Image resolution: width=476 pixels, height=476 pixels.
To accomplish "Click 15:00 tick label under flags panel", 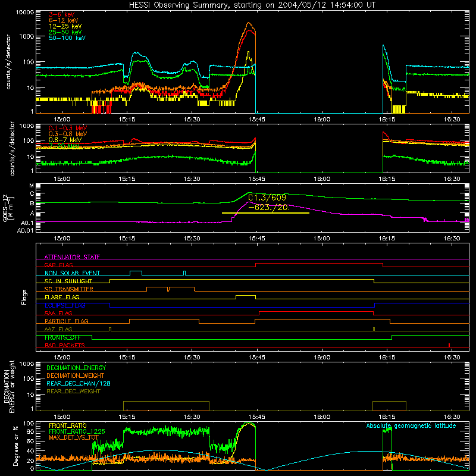I will 62,358.
